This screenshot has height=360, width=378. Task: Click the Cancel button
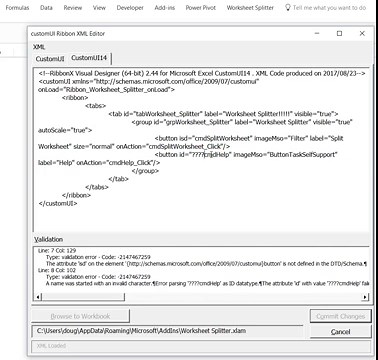click(x=341, y=332)
